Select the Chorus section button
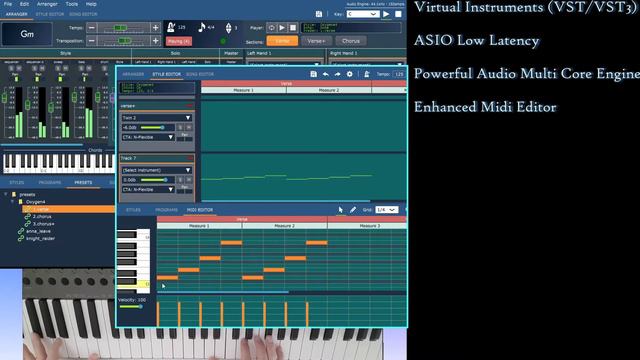Image resolution: width=640 pixels, height=360 pixels. click(x=351, y=41)
